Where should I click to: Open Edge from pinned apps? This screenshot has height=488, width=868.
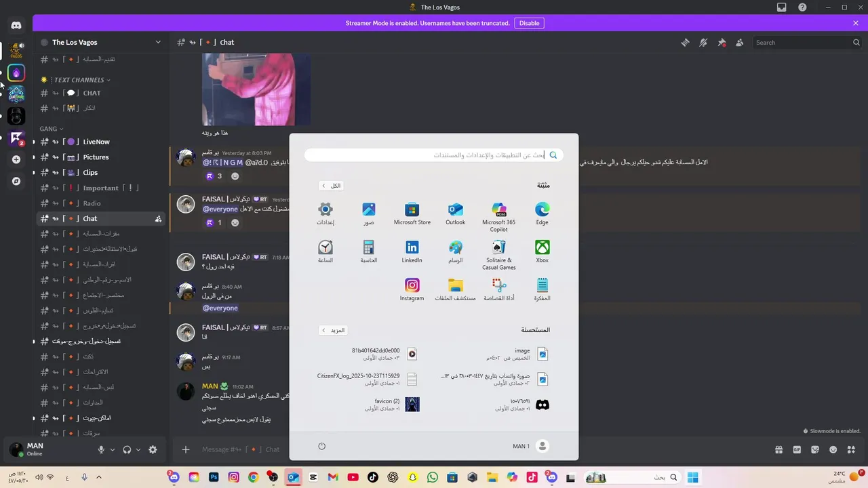click(x=542, y=214)
